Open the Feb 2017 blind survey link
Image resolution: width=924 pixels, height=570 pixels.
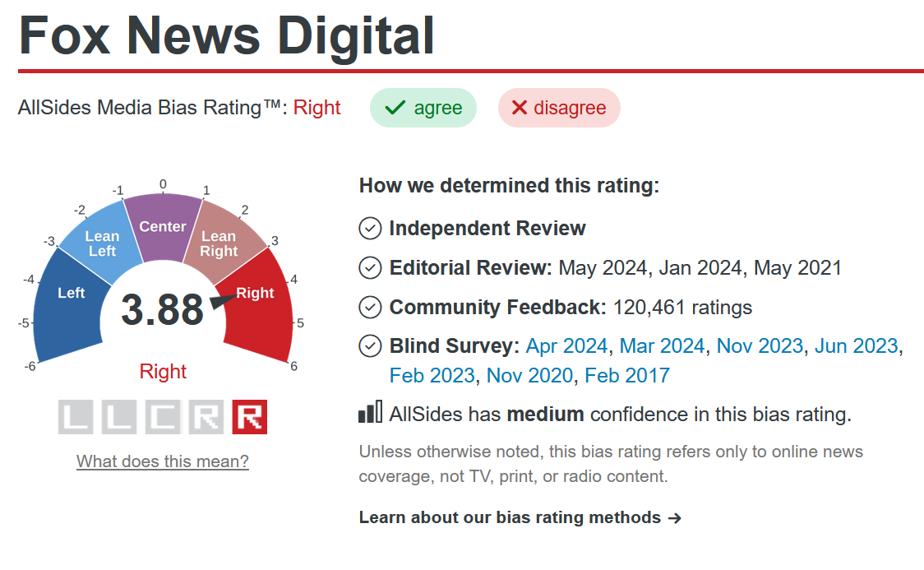tap(627, 376)
